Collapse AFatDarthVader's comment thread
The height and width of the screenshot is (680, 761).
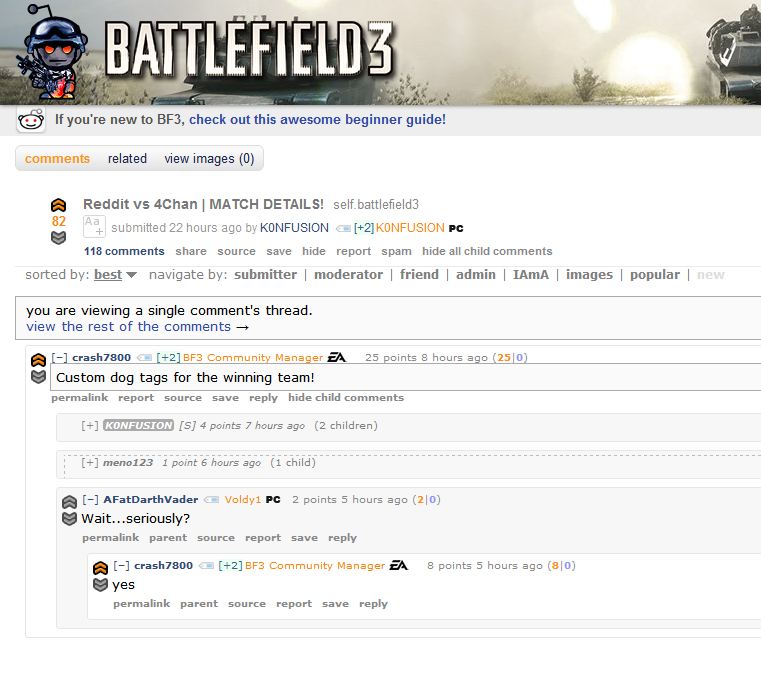(x=90, y=499)
